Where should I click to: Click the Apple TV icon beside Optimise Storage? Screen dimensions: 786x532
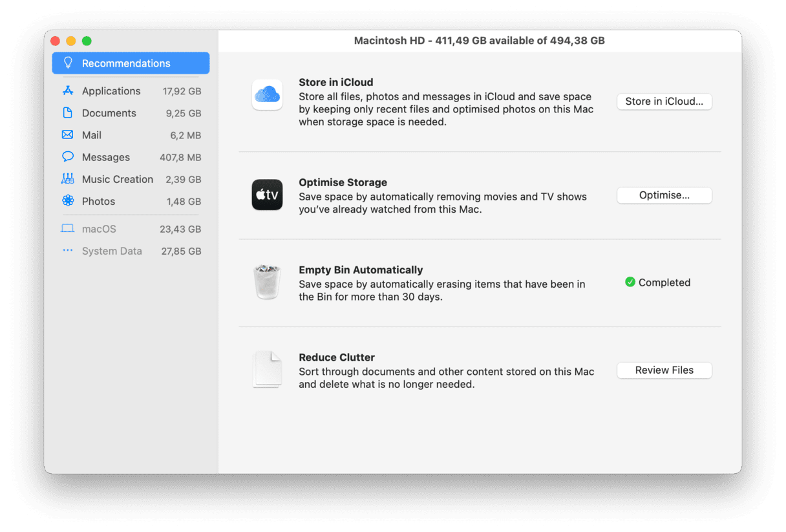click(267, 195)
